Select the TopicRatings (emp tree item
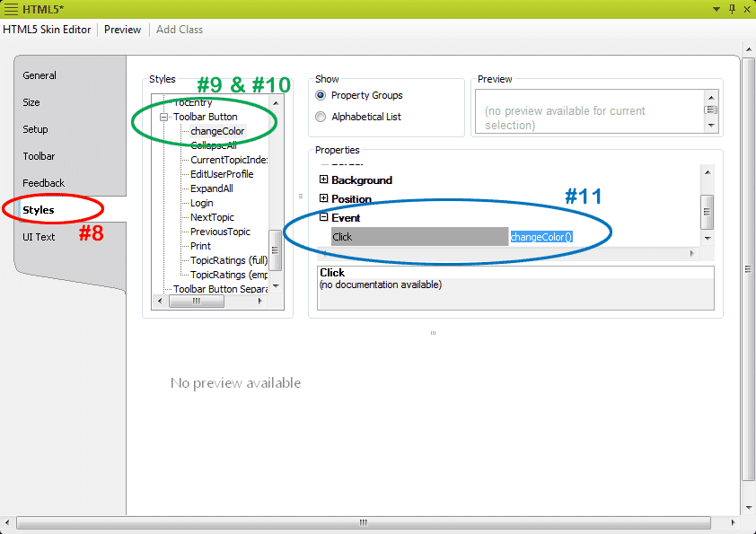The image size is (756, 534). coord(229,275)
